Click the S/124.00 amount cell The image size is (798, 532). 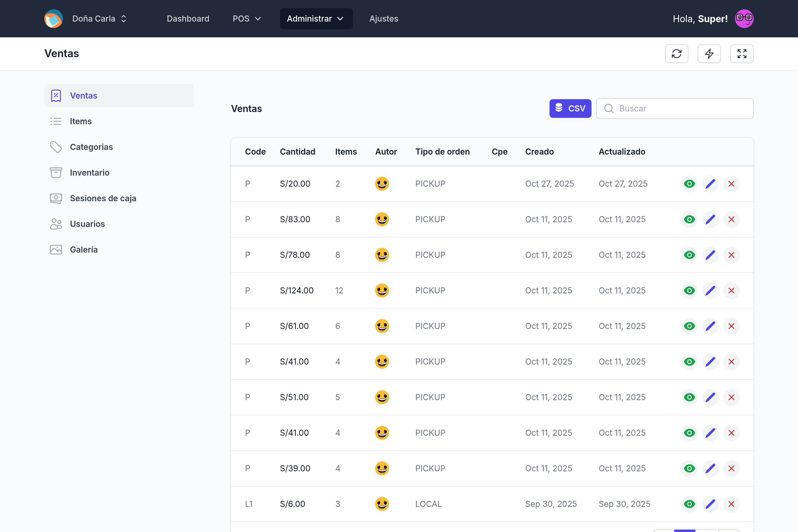point(297,291)
